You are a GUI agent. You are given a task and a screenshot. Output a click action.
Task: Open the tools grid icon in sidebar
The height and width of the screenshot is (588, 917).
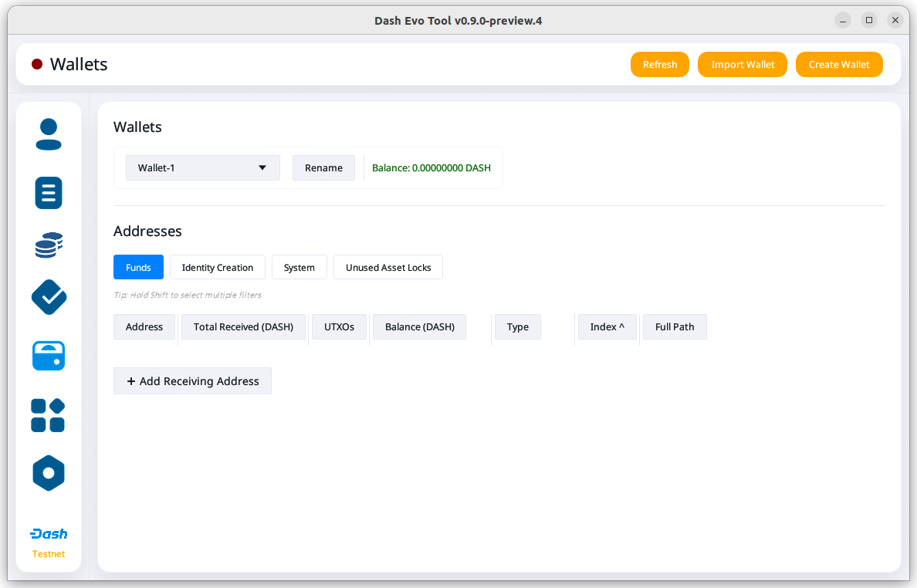tap(48, 415)
